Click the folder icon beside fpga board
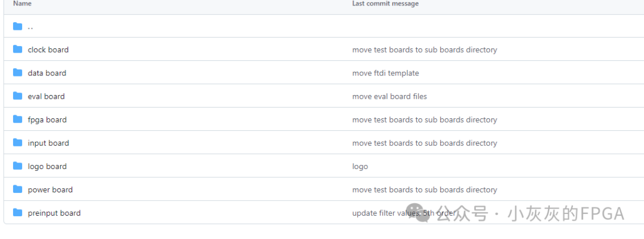 pos(18,119)
